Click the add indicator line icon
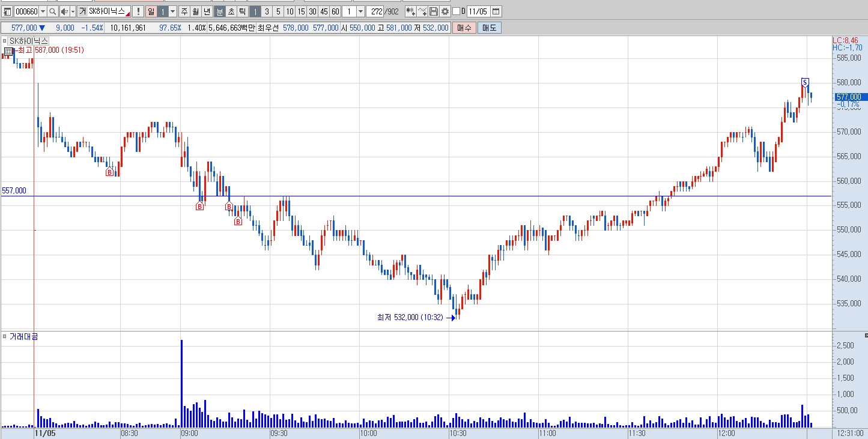 point(422,11)
